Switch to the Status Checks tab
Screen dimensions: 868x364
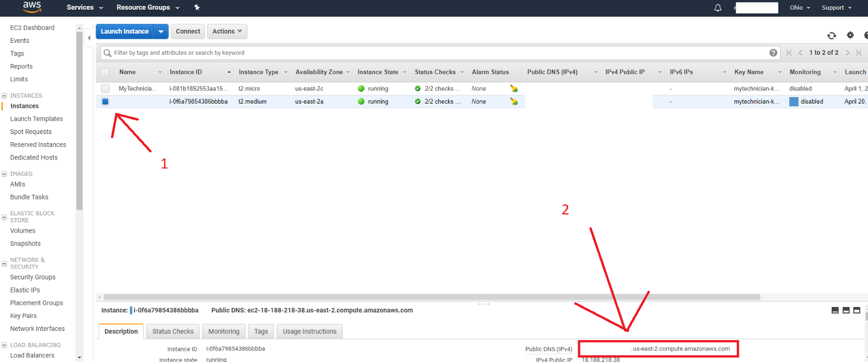click(x=173, y=331)
